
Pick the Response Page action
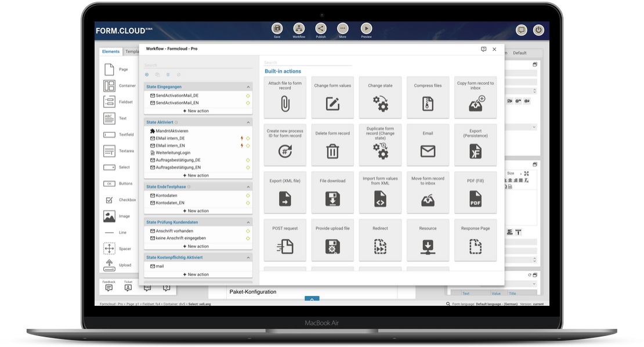(x=476, y=240)
